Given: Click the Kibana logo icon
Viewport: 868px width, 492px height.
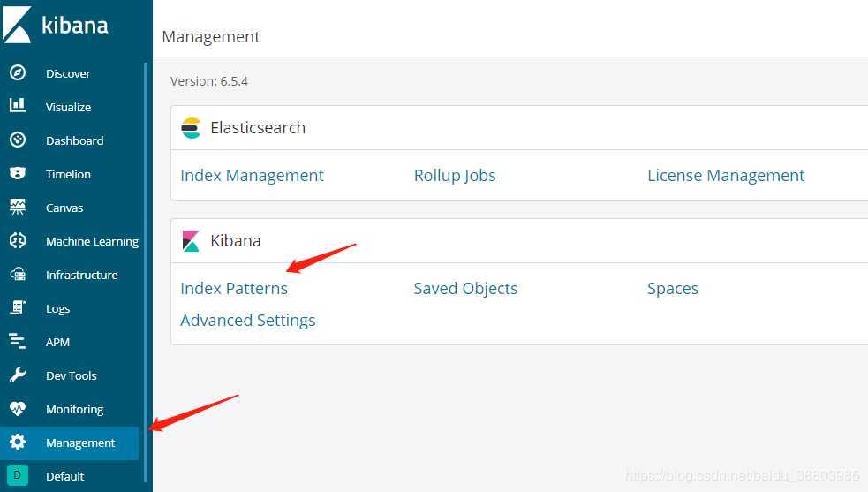Looking at the screenshot, I should pyautogui.click(x=17, y=25).
